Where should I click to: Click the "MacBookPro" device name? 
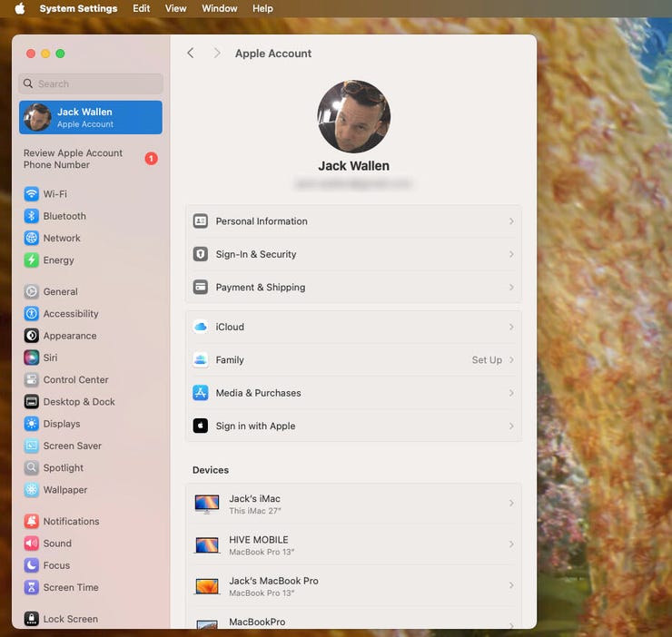[x=257, y=622]
